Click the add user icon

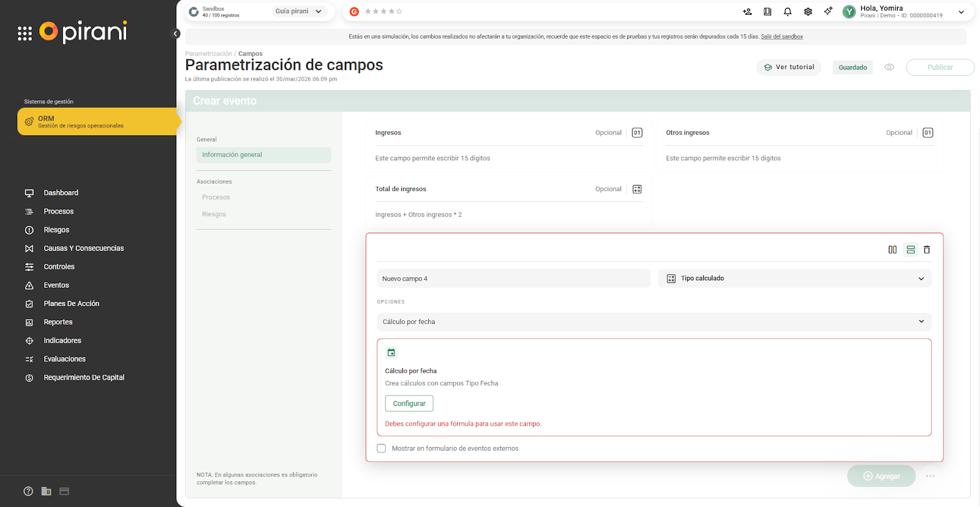[747, 12]
